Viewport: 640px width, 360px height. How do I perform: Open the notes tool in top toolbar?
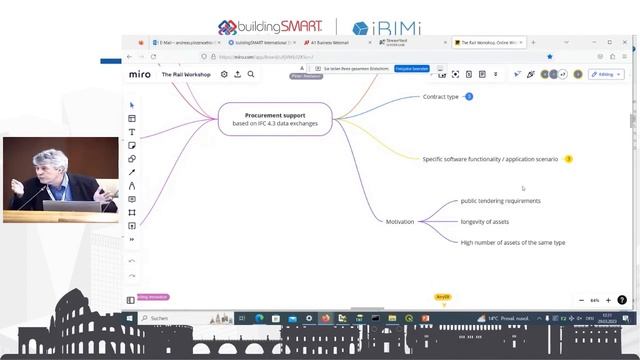point(482,74)
